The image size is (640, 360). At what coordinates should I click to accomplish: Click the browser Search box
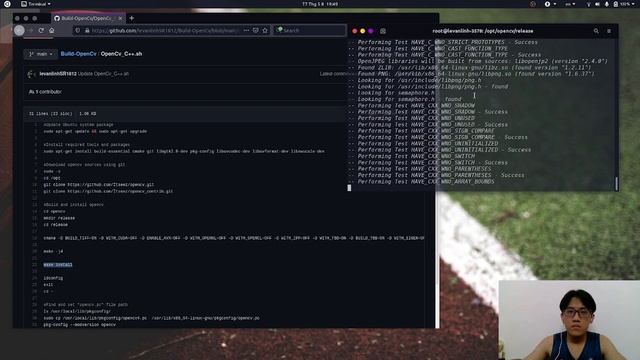310,31
